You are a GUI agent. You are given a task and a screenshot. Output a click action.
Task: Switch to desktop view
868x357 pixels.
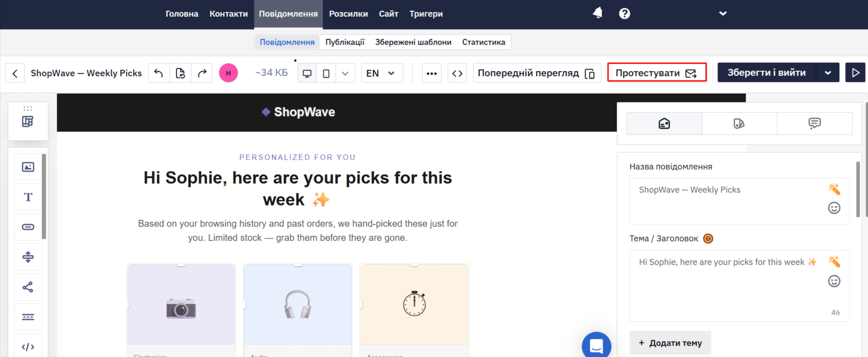(x=307, y=73)
